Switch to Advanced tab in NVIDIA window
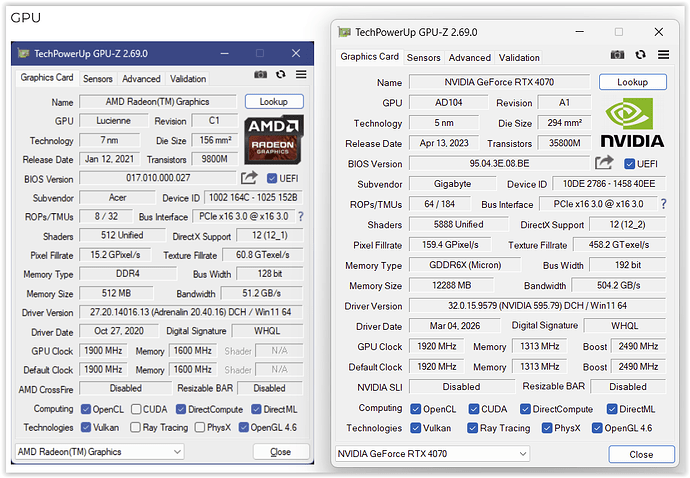This screenshot has width=690, height=478. point(470,58)
